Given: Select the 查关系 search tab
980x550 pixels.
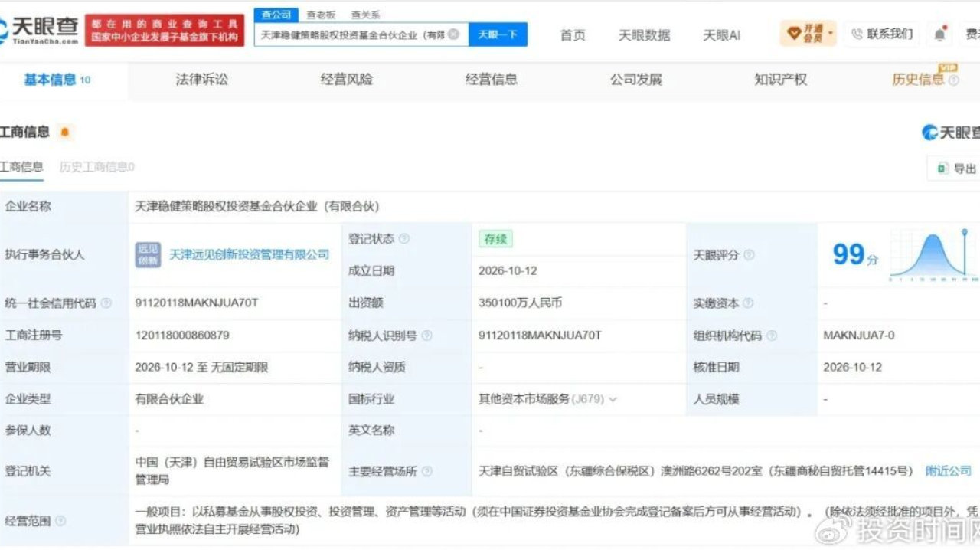Looking at the screenshot, I should (365, 15).
